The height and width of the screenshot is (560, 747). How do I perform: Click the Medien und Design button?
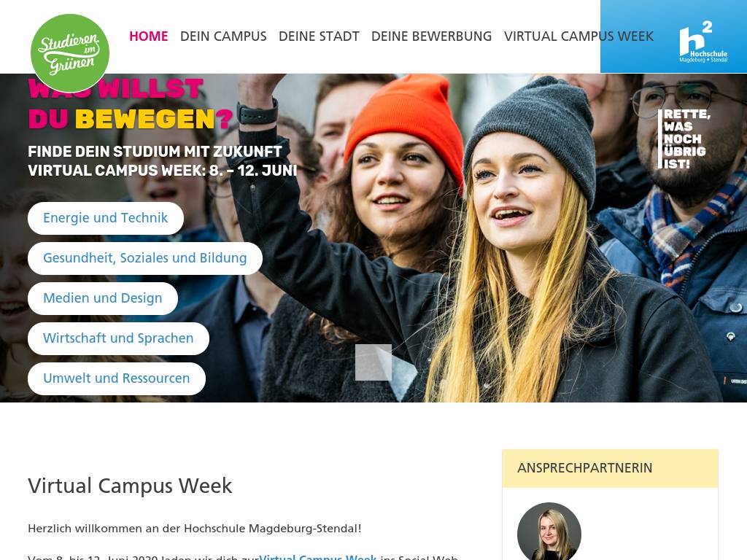(x=103, y=298)
